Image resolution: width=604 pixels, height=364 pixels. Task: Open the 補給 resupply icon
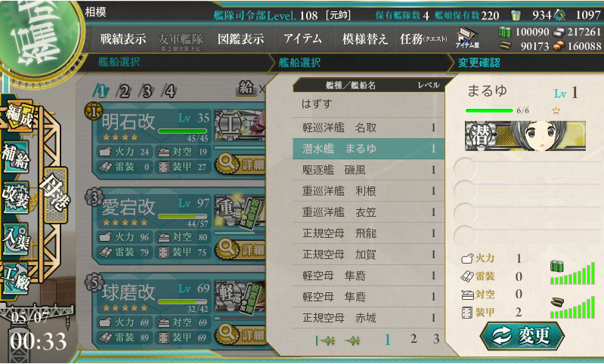[16, 157]
